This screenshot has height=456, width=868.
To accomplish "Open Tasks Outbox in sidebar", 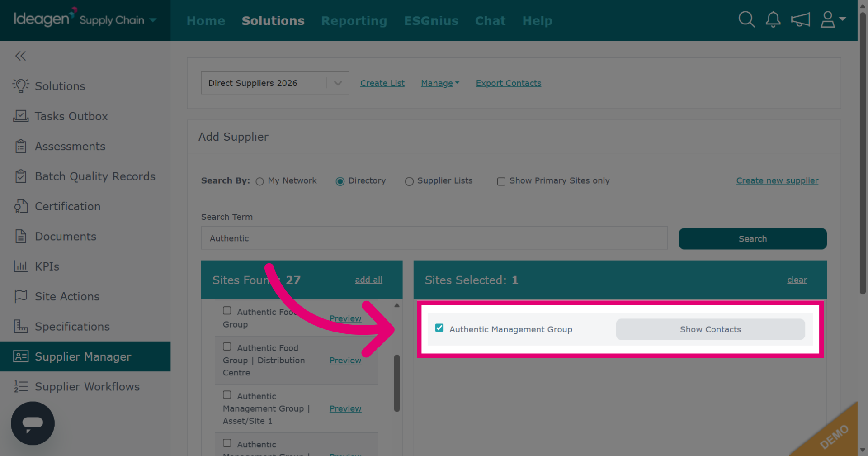I will pyautogui.click(x=71, y=116).
